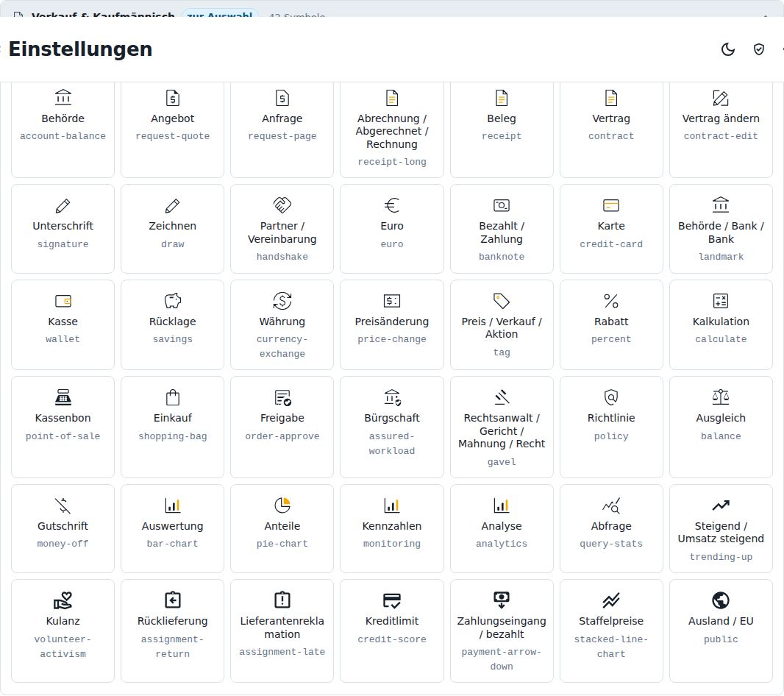This screenshot has height=696, width=784.
Task: Select the Ausland / EU globe icon
Action: 721,600
